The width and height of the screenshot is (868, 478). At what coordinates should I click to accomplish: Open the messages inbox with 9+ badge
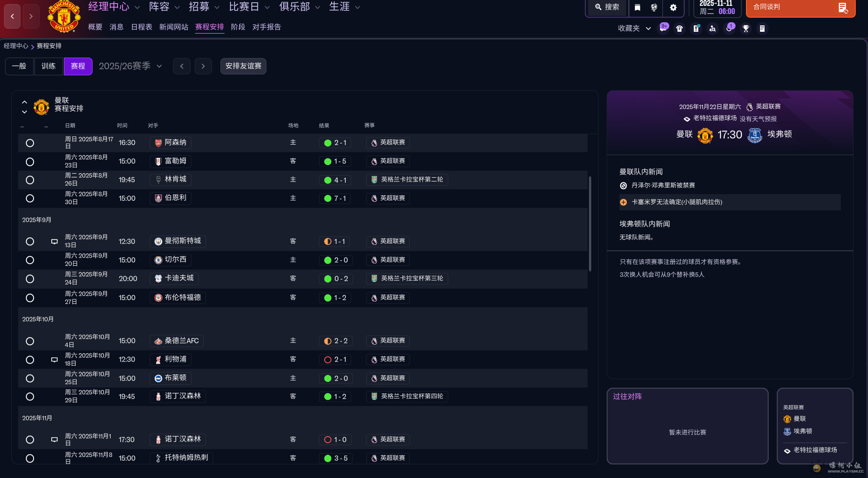663,29
